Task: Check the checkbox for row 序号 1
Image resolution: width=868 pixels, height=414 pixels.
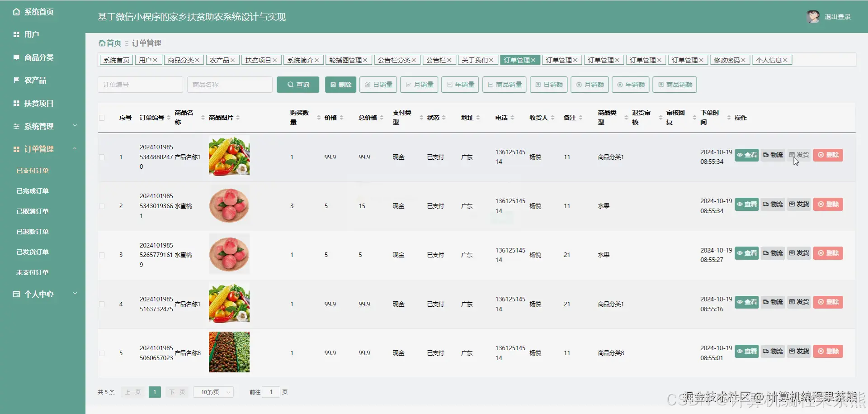Action: point(102,157)
